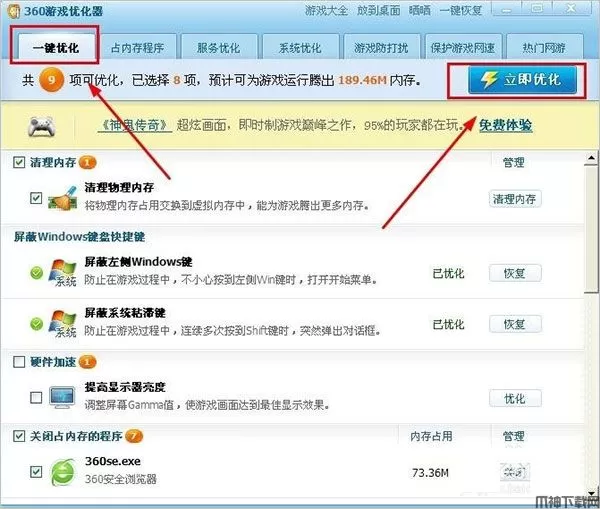The width and height of the screenshot is (600, 509).
Task: Click the game controller icon in the banner
Action: pos(42,127)
